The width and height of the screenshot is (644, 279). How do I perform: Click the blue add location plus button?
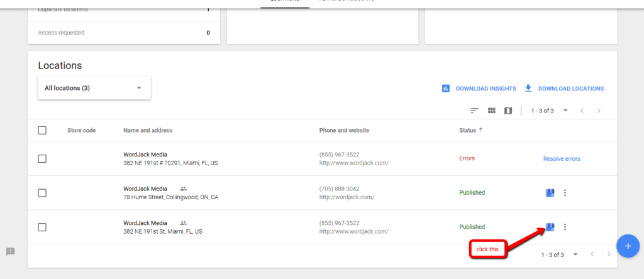coord(628,246)
